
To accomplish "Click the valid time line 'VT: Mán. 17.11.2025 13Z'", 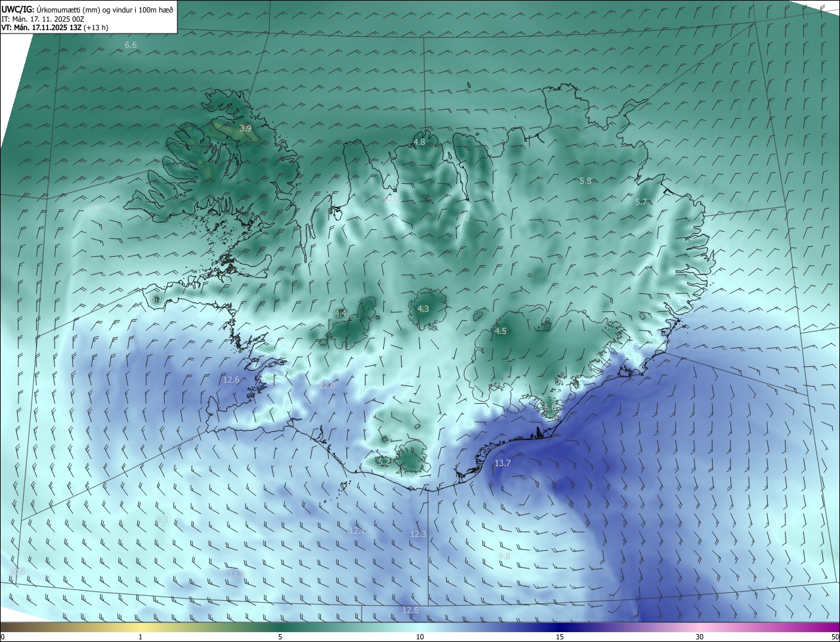I will click(41, 28).
